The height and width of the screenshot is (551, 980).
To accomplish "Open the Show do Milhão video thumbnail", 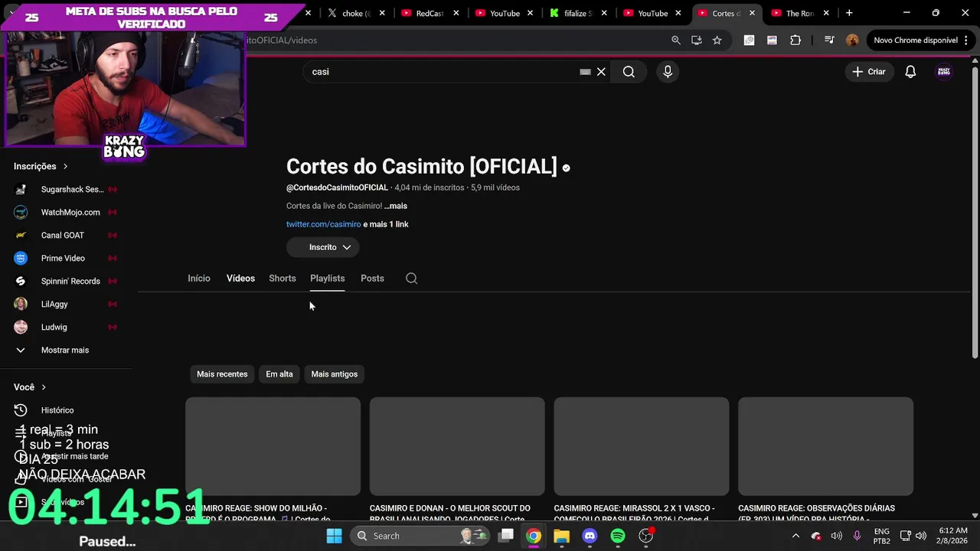I will pos(273,446).
